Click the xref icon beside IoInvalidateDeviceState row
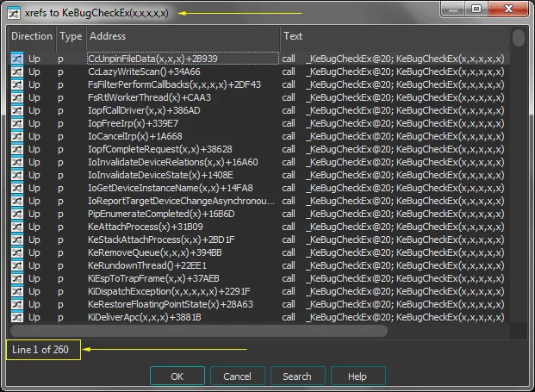 point(17,175)
